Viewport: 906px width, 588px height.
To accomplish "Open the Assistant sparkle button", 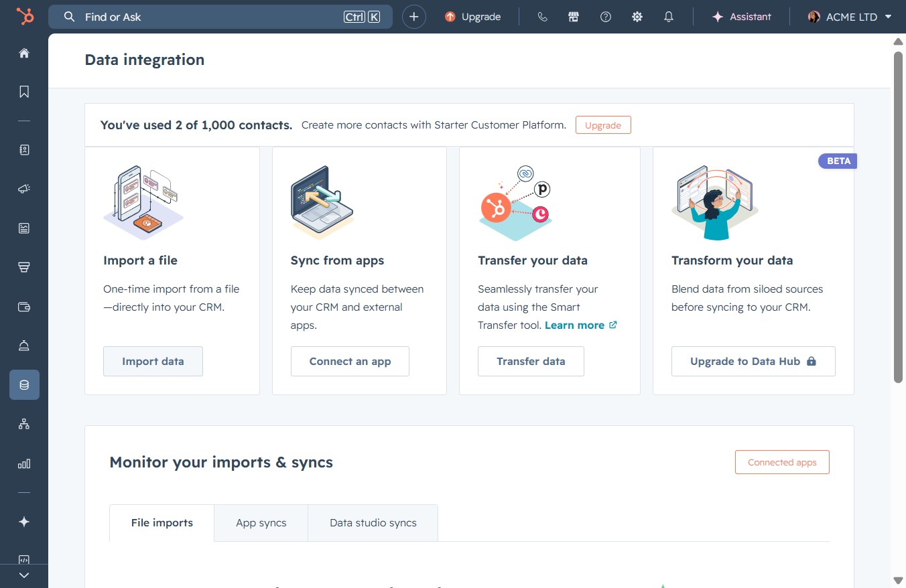I will (742, 17).
